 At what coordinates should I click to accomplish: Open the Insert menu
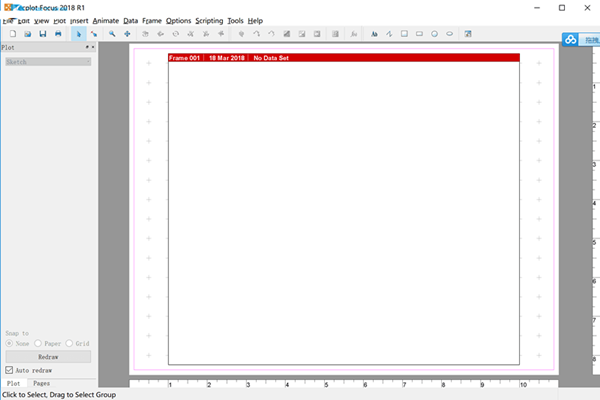(79, 21)
